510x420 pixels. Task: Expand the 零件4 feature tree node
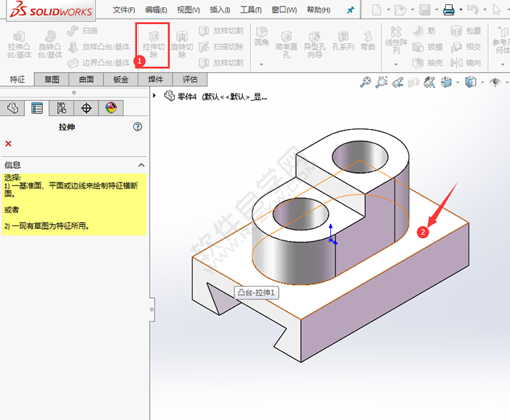coord(155,96)
